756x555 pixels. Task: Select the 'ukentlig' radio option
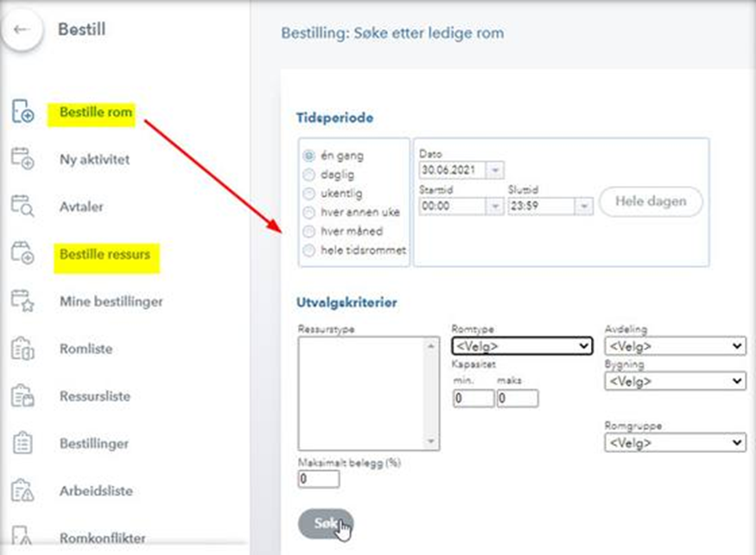[309, 194]
